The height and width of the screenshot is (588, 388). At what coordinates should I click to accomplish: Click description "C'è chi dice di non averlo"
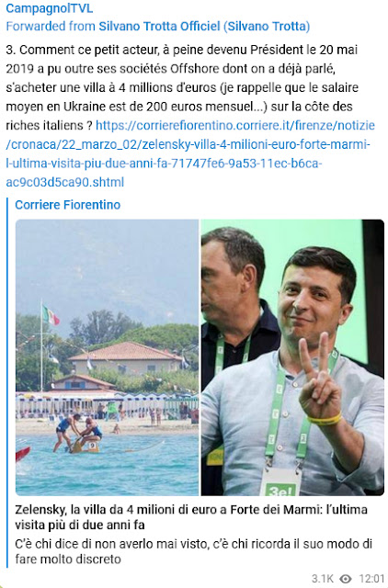pyautogui.click(x=194, y=551)
